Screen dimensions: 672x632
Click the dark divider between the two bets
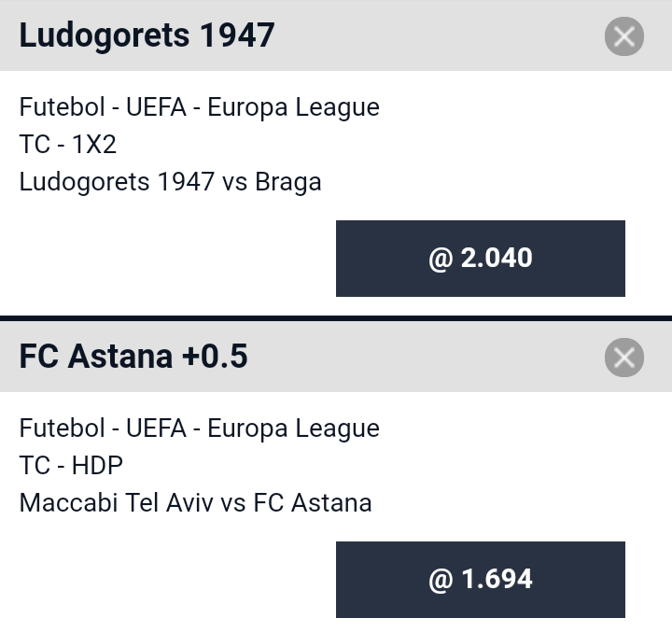tap(336, 318)
